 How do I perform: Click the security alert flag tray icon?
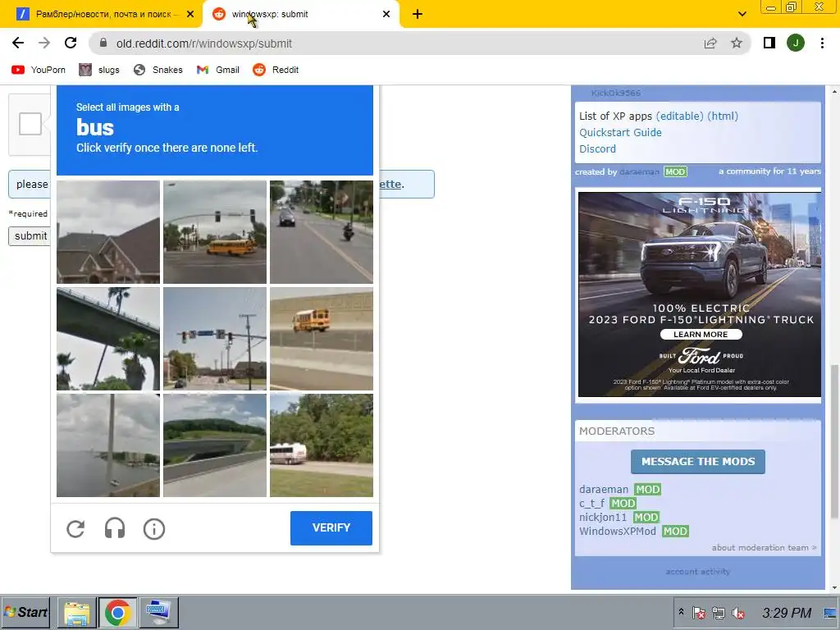(698, 613)
